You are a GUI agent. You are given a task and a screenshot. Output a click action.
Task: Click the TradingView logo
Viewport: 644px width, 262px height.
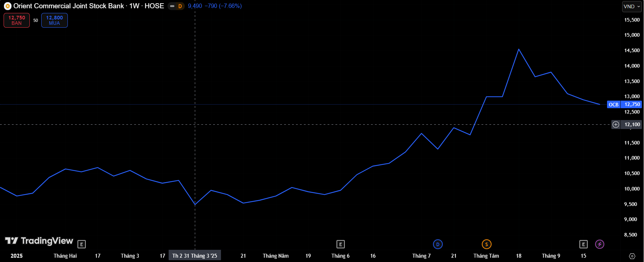tap(39, 241)
